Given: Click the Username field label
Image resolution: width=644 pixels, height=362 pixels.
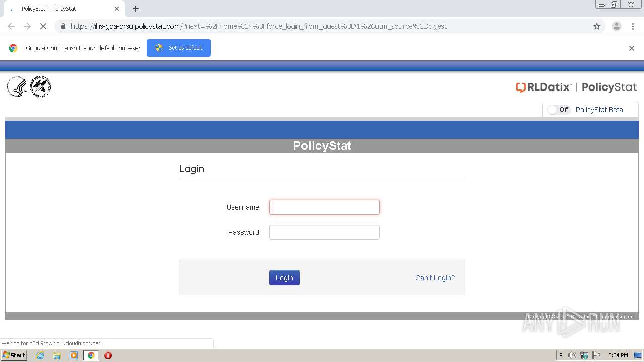Looking at the screenshot, I should 243,207.
